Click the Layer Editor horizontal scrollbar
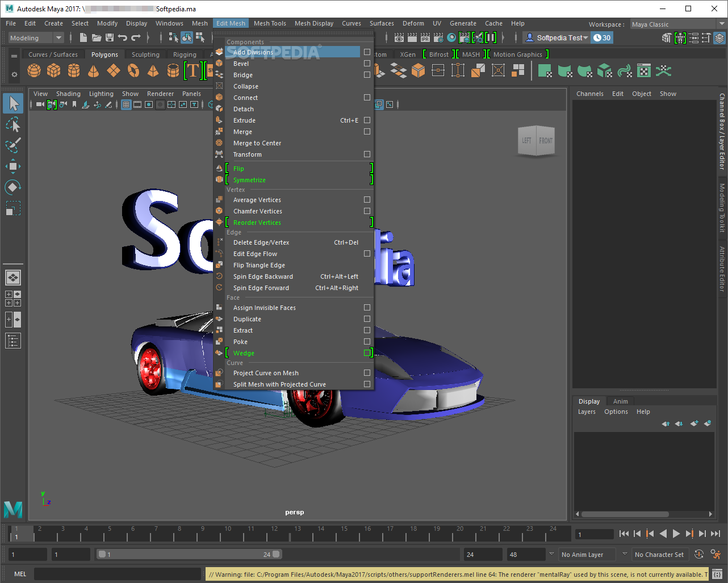The image size is (728, 583). (625, 514)
